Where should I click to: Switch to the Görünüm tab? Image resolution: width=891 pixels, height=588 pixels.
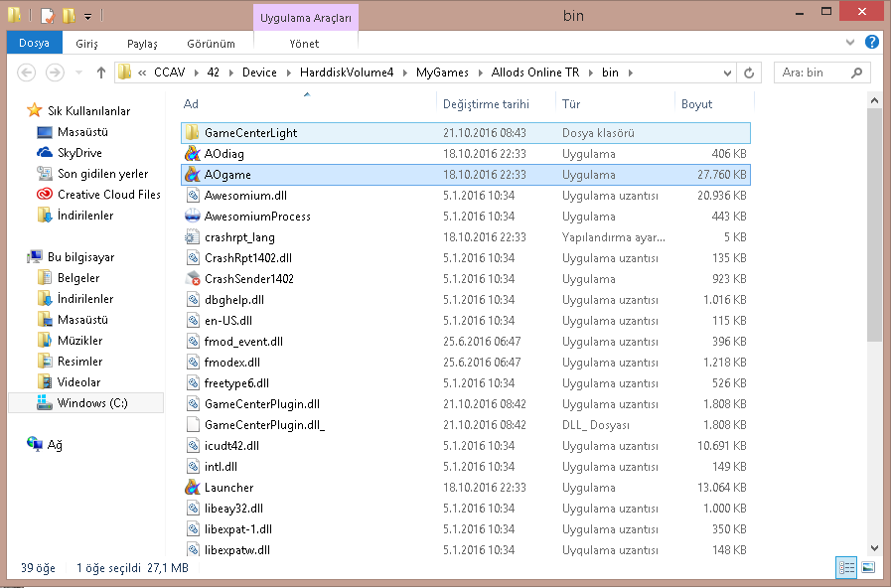(x=211, y=44)
